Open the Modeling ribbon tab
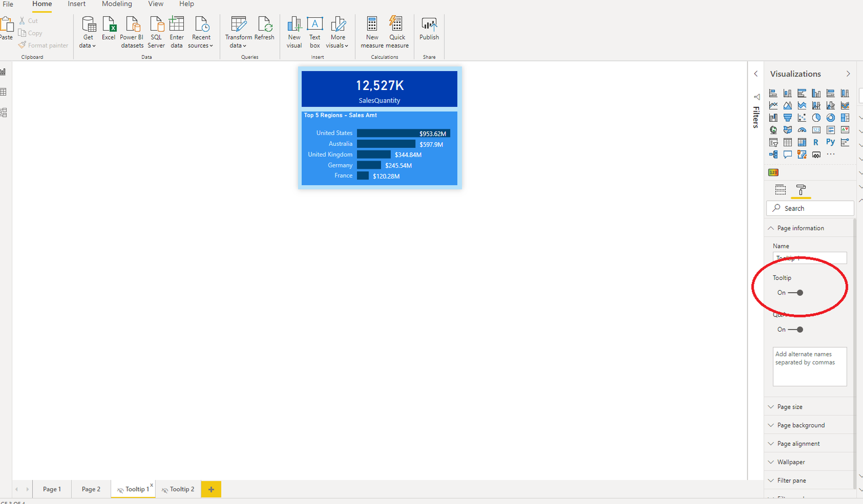Image resolution: width=863 pixels, height=504 pixels. 117,4
